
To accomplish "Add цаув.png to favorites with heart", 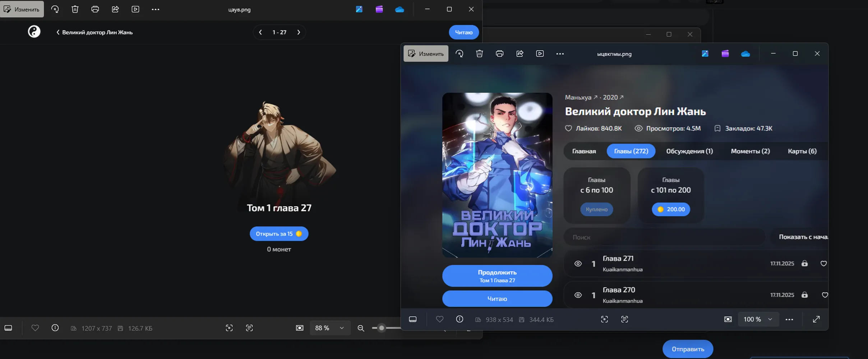I will (x=35, y=328).
